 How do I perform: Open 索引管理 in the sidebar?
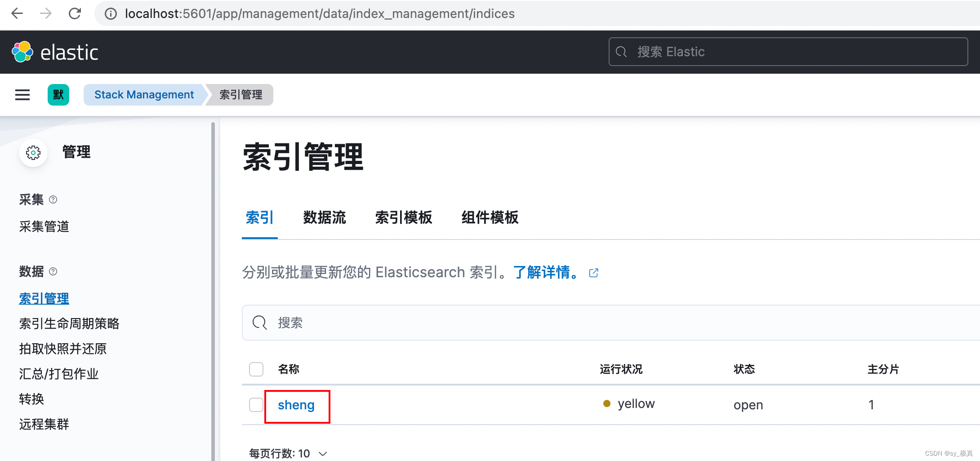tap(44, 298)
